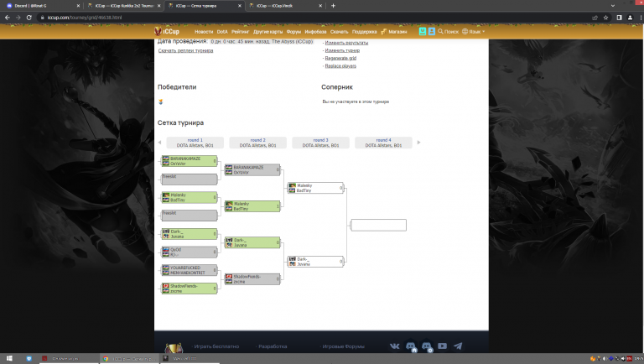The image size is (644, 364).
Task: Click the Разработка footer link
Action: [273, 346]
